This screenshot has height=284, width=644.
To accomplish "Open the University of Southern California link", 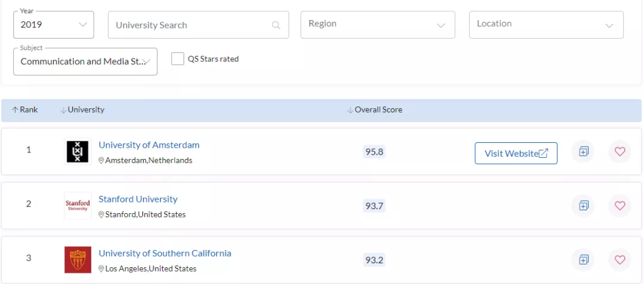I will coord(165,254).
